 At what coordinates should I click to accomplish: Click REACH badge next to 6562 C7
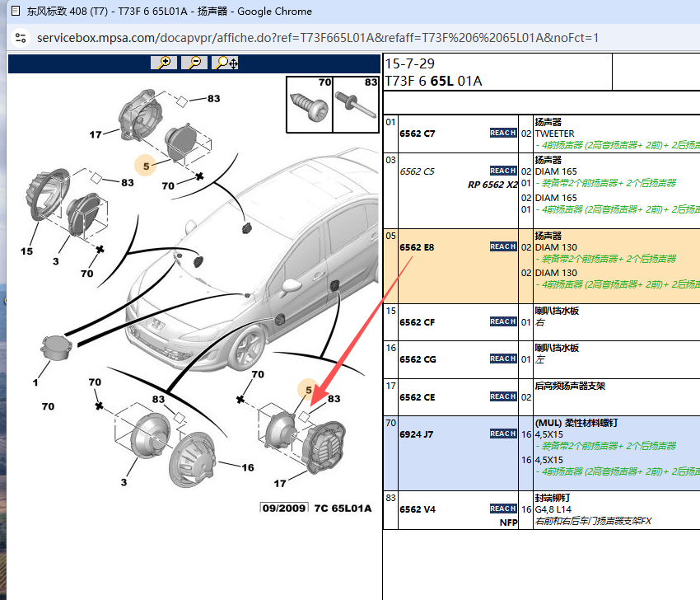(x=503, y=133)
